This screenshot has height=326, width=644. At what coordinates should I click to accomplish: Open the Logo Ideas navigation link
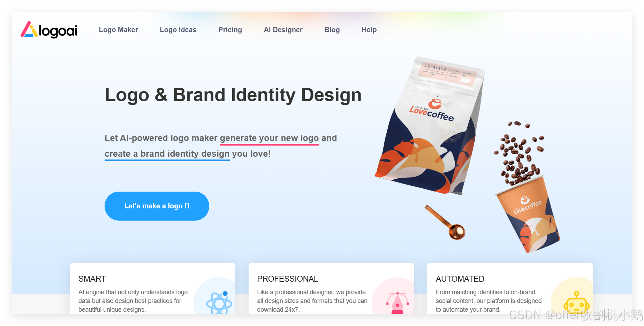pos(178,30)
